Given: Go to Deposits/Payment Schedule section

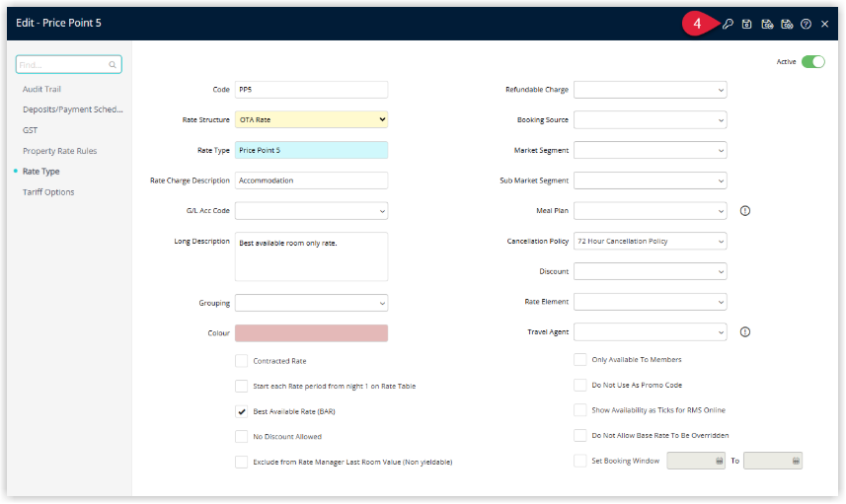Looking at the screenshot, I should click(x=73, y=109).
